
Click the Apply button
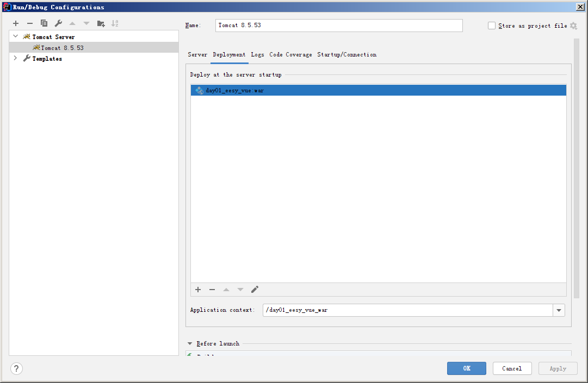(x=558, y=368)
